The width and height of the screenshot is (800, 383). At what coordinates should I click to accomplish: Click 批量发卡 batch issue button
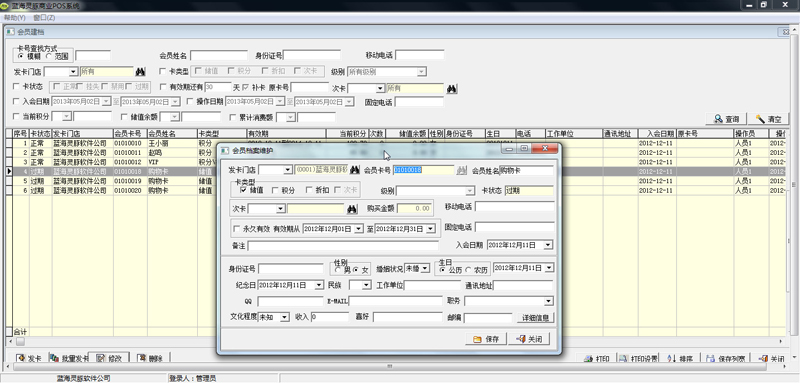(68, 358)
